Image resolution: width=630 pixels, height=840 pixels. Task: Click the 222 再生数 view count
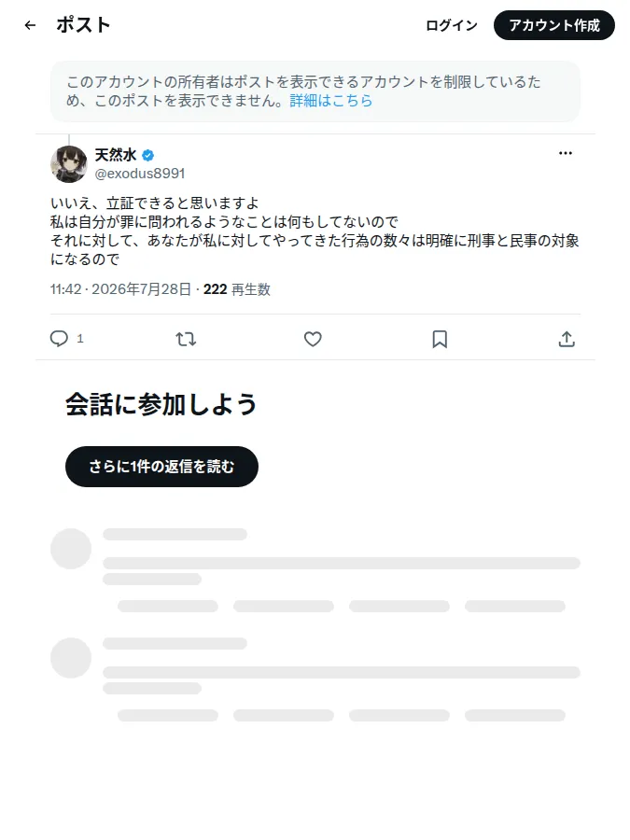click(237, 289)
